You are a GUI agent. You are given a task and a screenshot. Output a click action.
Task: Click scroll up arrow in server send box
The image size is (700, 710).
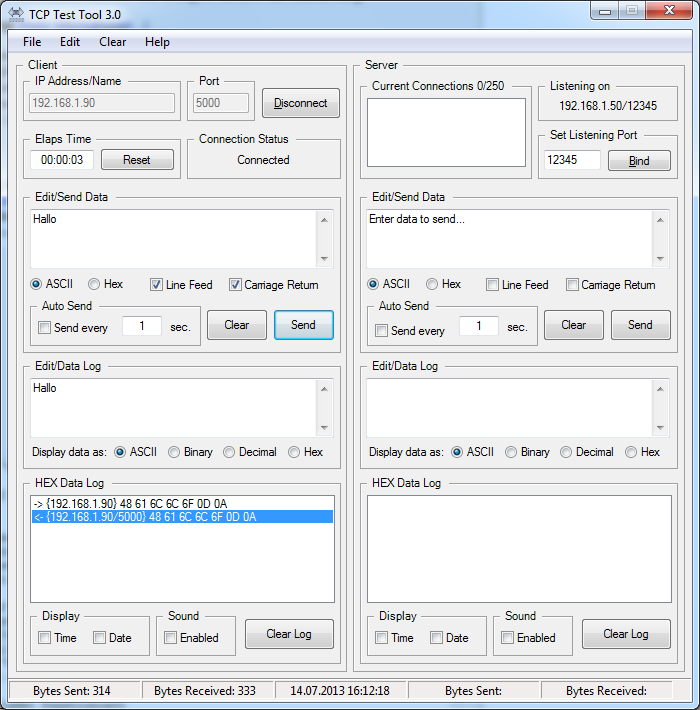(661, 220)
